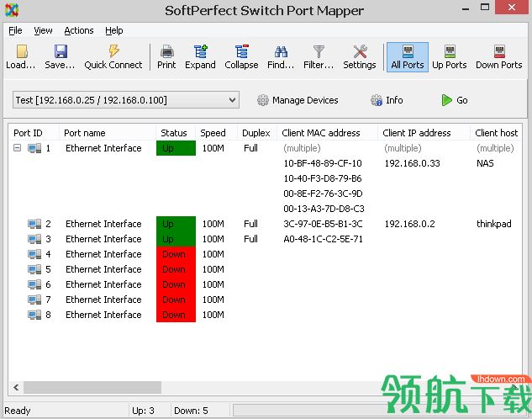Click port 3 Full duplex value

tap(250, 239)
